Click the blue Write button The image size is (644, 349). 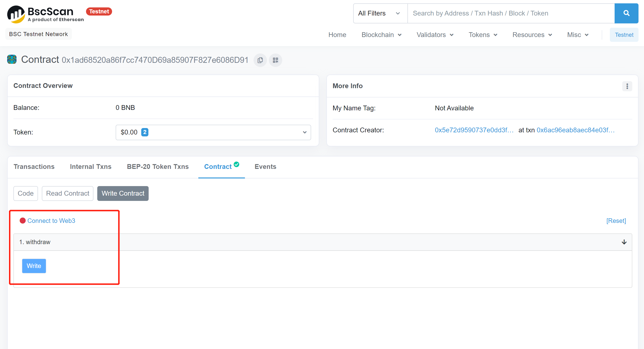tap(34, 266)
